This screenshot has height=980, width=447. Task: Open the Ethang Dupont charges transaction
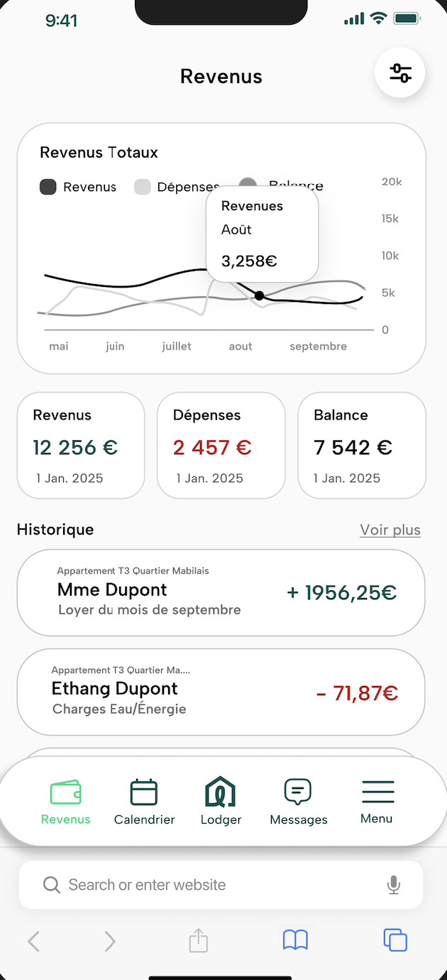[x=221, y=692]
